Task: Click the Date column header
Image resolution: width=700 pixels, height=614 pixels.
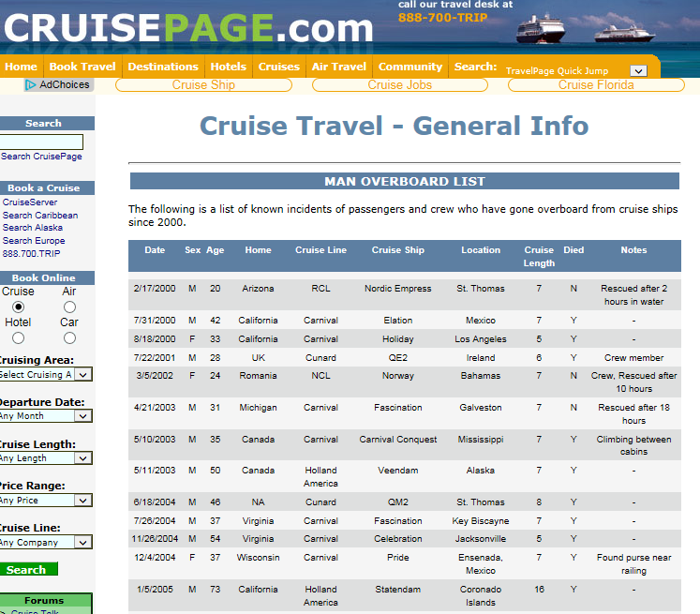Action: point(155,250)
